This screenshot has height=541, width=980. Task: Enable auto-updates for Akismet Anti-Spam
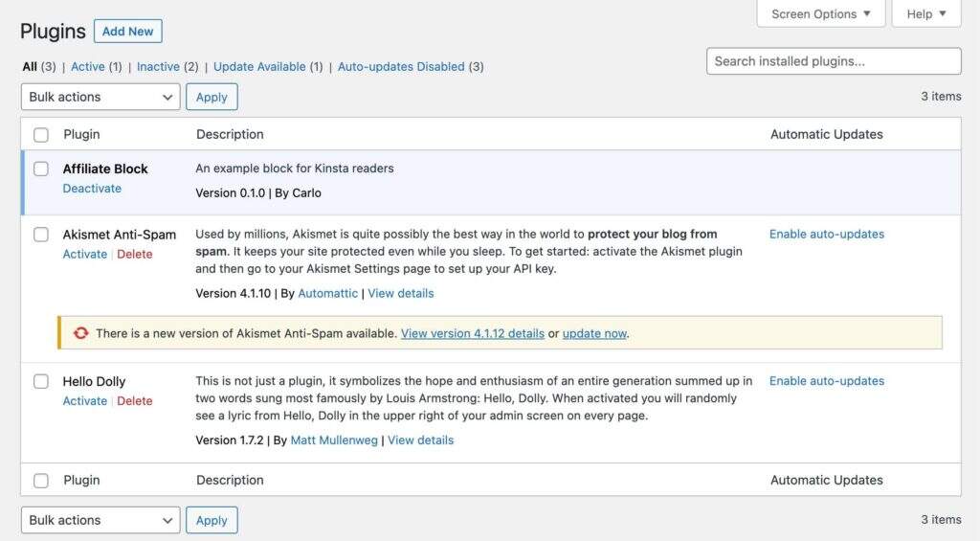[x=827, y=234]
